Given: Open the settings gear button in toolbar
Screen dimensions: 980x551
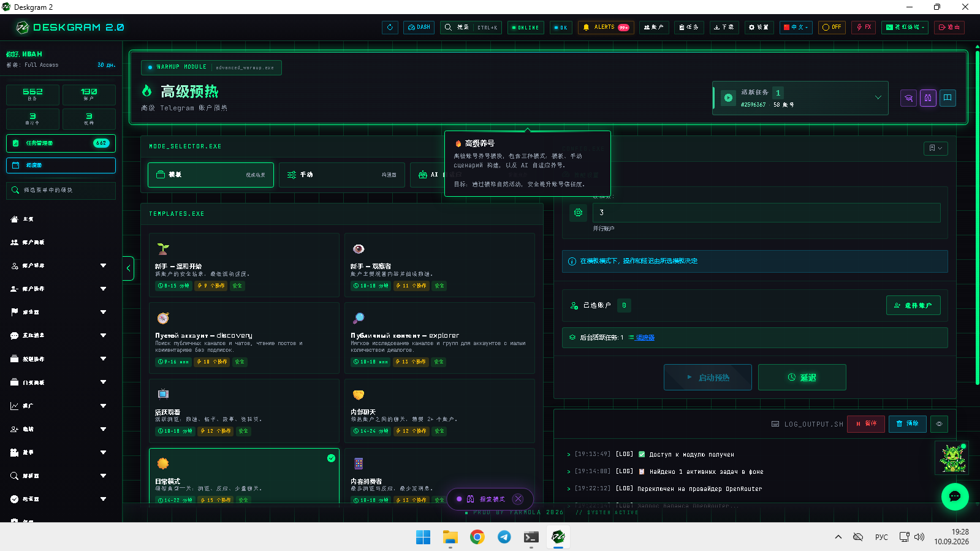Looking at the screenshot, I should (x=759, y=28).
